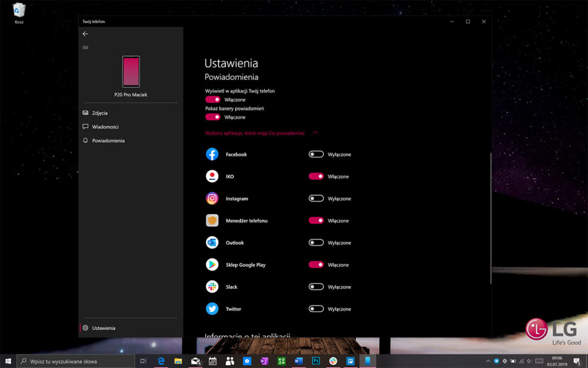Open File Explorer from the taskbar
Screen dimensions: 588x368
[x=178, y=362]
